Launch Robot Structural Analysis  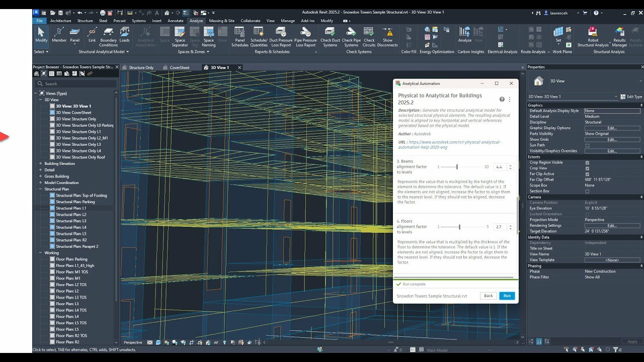point(593,37)
